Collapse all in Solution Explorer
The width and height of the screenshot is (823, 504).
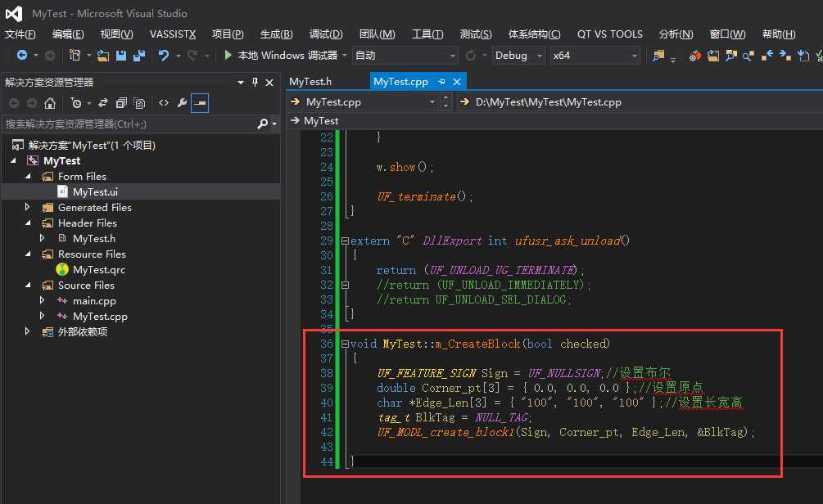tap(121, 103)
